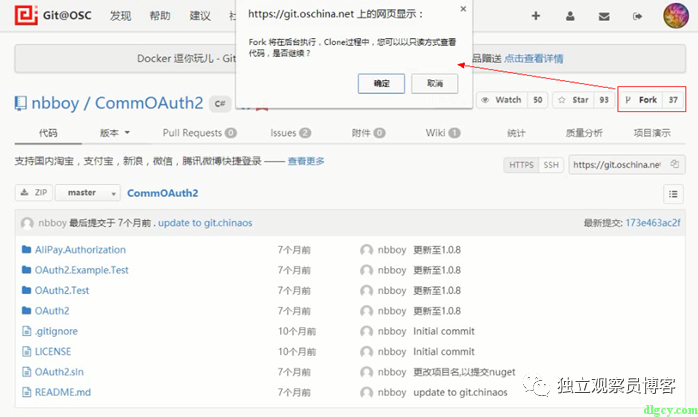
Task: Open the OAuth2.sln file
Action: 59,372
